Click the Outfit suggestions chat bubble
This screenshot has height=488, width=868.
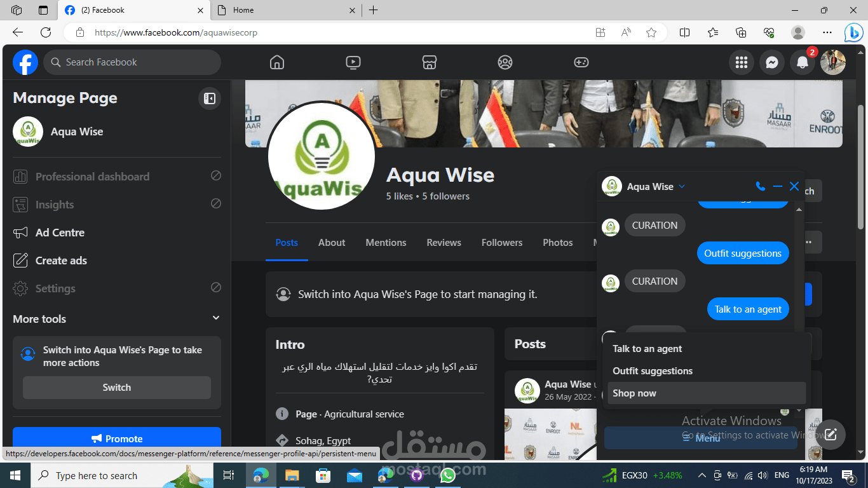click(x=743, y=254)
